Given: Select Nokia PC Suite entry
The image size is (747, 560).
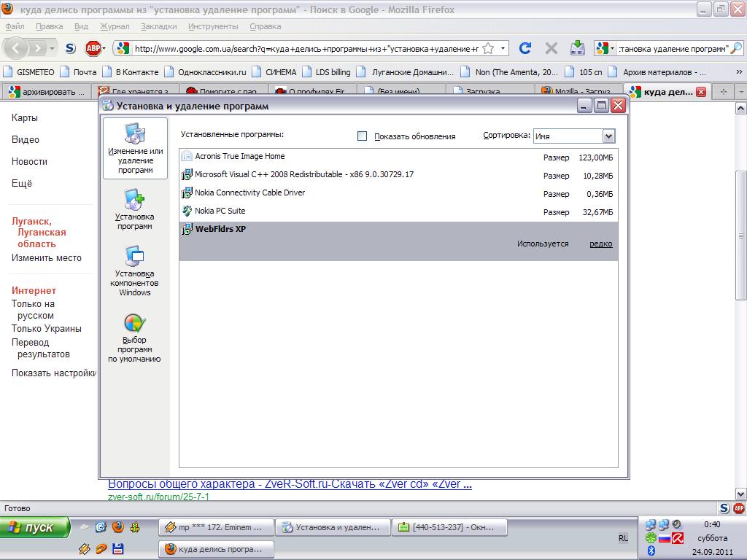Looking at the screenshot, I should tap(398, 211).
